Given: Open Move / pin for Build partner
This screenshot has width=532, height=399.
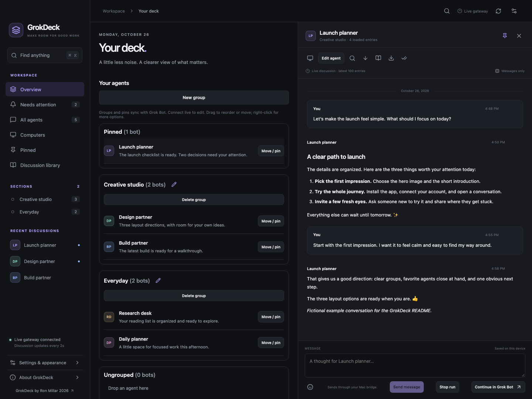Looking at the screenshot, I should click(x=271, y=247).
